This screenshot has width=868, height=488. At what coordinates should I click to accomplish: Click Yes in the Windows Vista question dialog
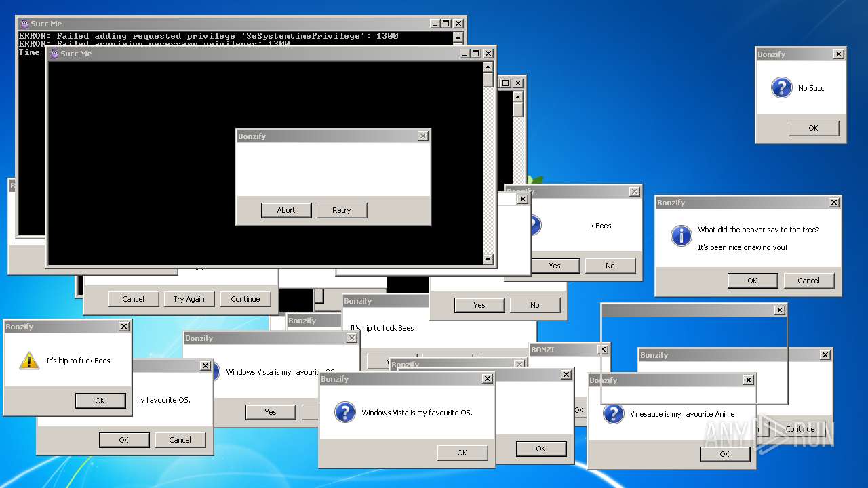click(x=271, y=412)
